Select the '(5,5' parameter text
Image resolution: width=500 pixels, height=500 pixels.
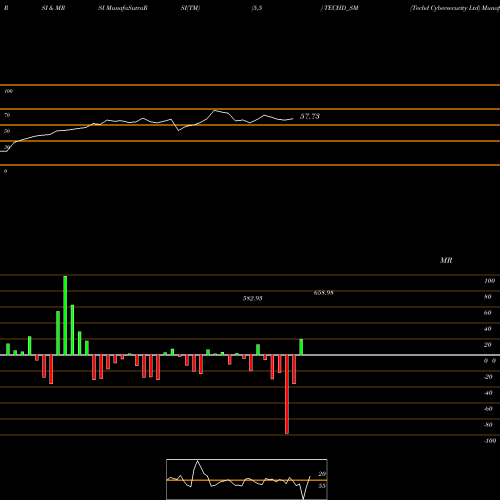[257, 8]
